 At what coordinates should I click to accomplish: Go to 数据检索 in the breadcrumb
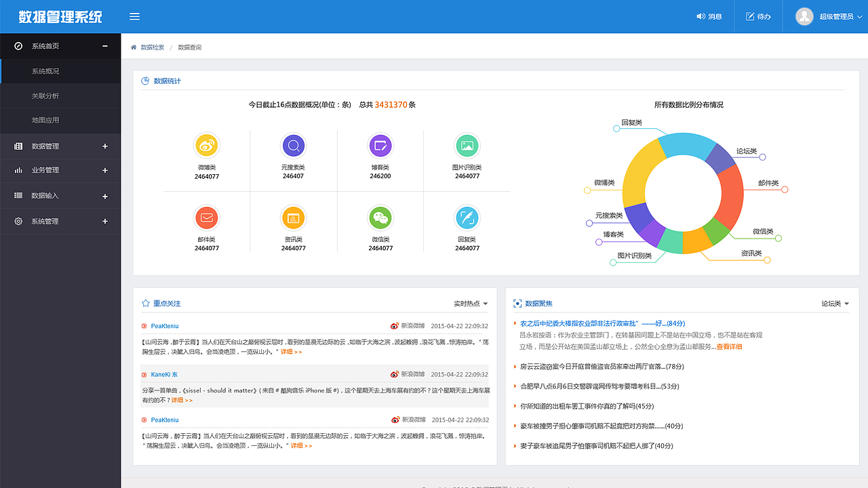point(153,47)
